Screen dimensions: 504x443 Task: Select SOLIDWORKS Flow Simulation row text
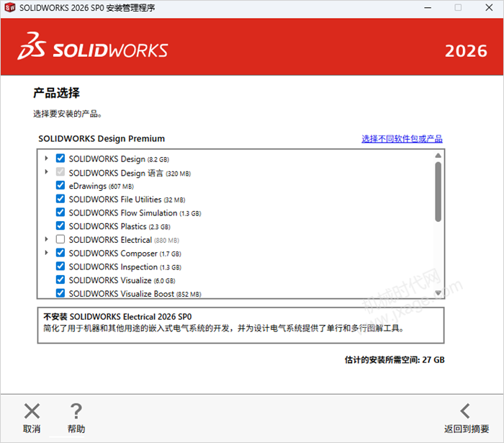pos(135,213)
